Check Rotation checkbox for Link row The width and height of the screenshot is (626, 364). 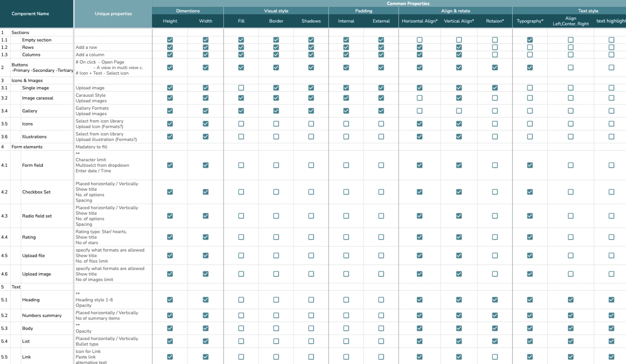click(x=495, y=357)
